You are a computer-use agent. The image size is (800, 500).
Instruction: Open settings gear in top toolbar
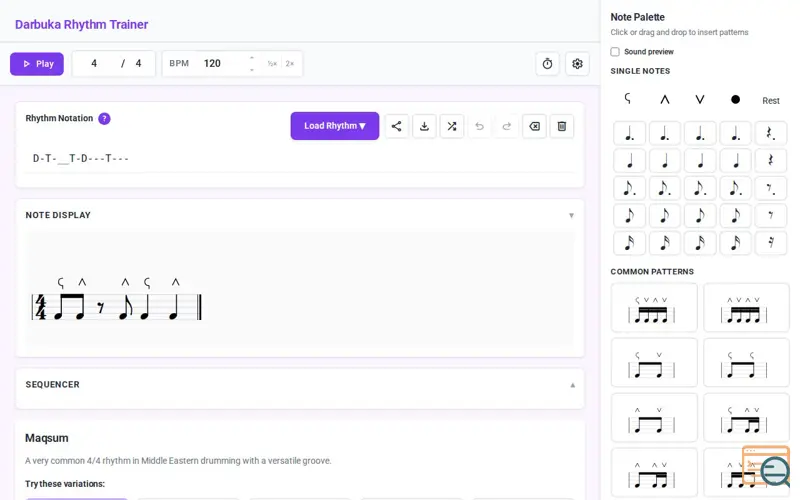pyautogui.click(x=577, y=64)
